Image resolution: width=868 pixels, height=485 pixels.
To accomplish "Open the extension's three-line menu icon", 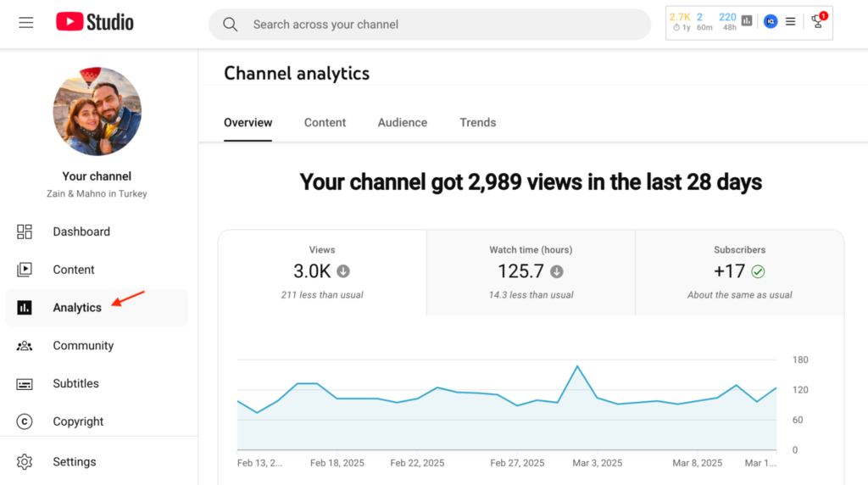I will coord(790,21).
